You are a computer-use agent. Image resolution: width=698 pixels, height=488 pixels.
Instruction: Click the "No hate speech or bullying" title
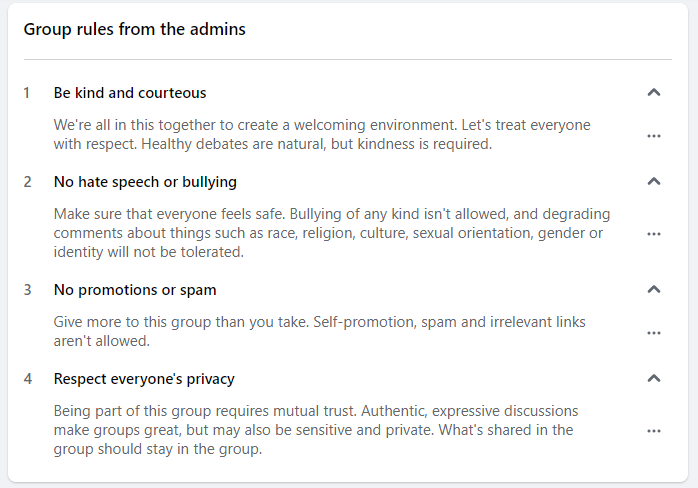[x=145, y=182]
